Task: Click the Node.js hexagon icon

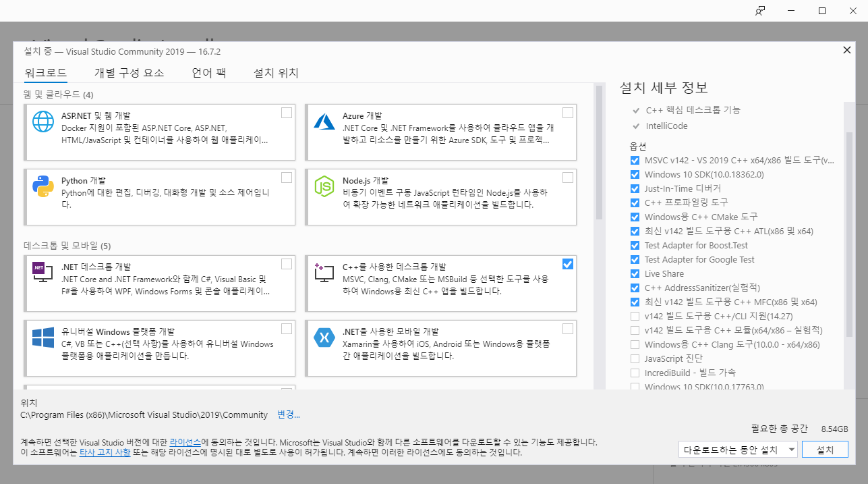Action: click(x=324, y=186)
